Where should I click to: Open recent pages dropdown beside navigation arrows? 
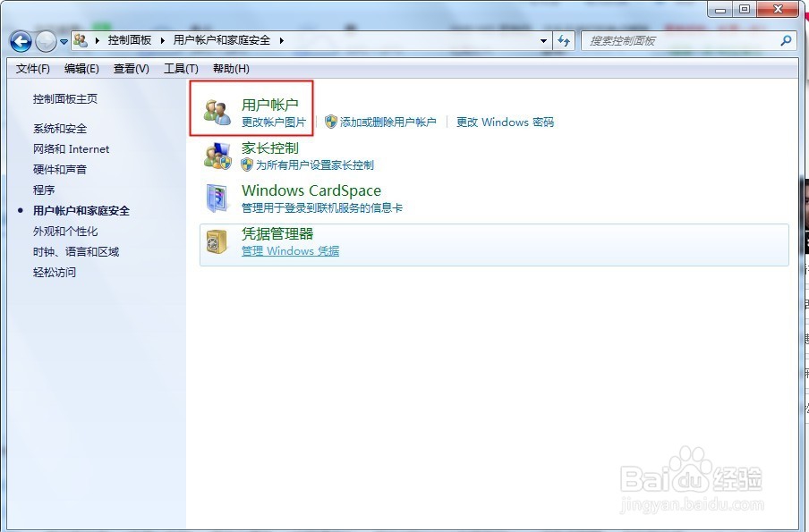64,42
